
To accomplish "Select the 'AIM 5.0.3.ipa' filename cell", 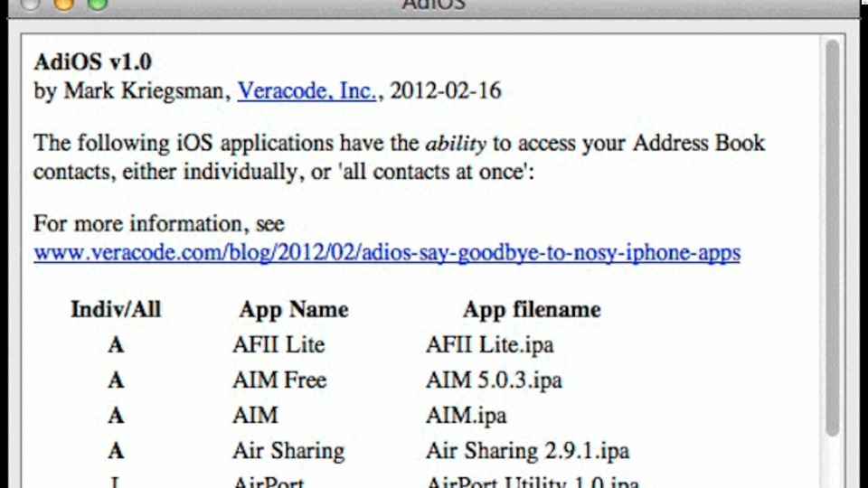I will coord(494,380).
